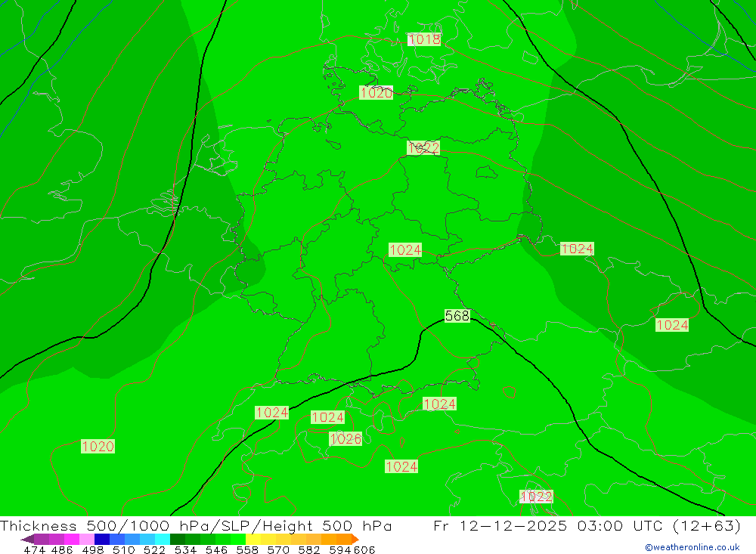Click the 1018 pressure label
This screenshot has width=756, height=554.
coord(424,39)
